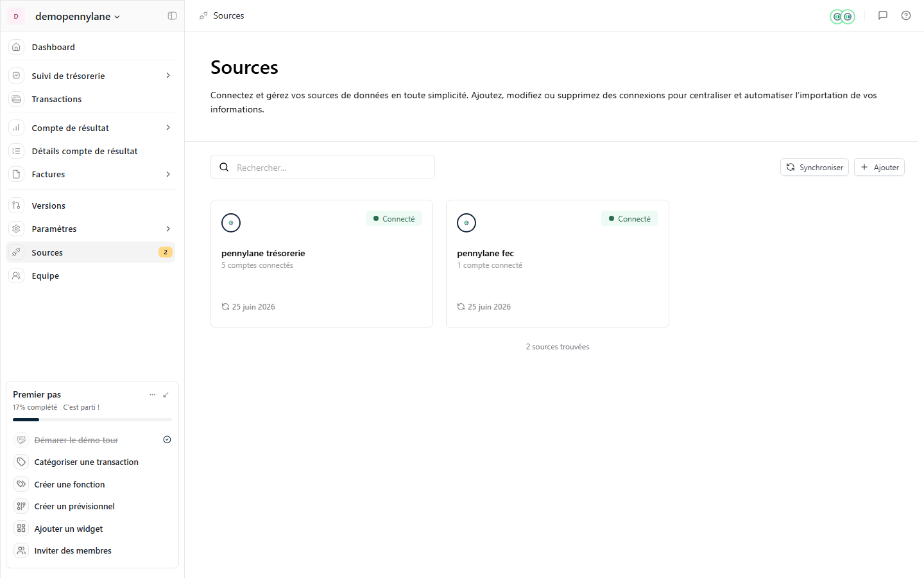Start Créer une fonction step

(92, 484)
